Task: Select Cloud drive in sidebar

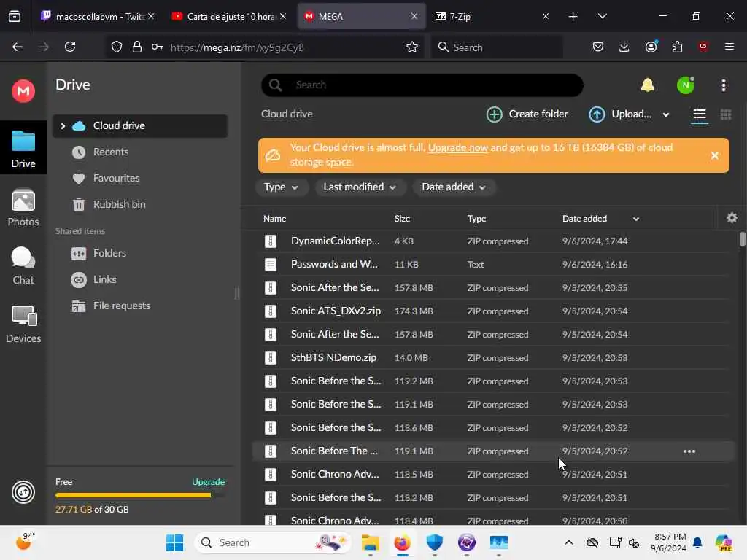Action: pyautogui.click(x=139, y=126)
